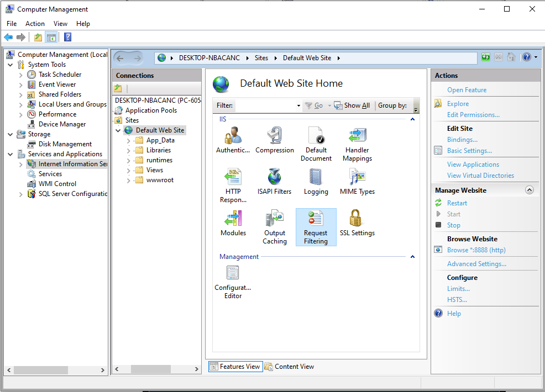The height and width of the screenshot is (392, 545).
Task: Click the toolbar Back arrow icon
Action: pos(8,37)
